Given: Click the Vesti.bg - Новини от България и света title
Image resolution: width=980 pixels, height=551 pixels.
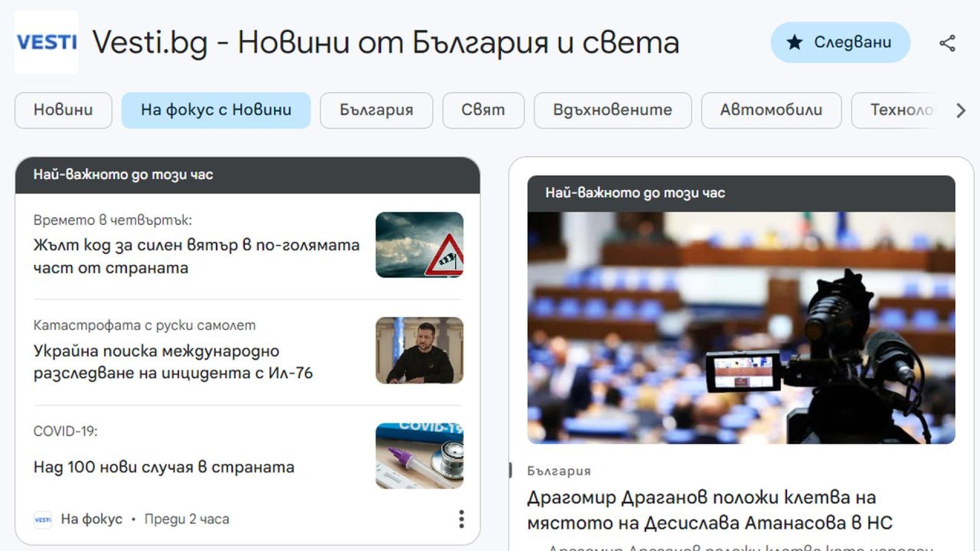Looking at the screenshot, I should tap(386, 42).
